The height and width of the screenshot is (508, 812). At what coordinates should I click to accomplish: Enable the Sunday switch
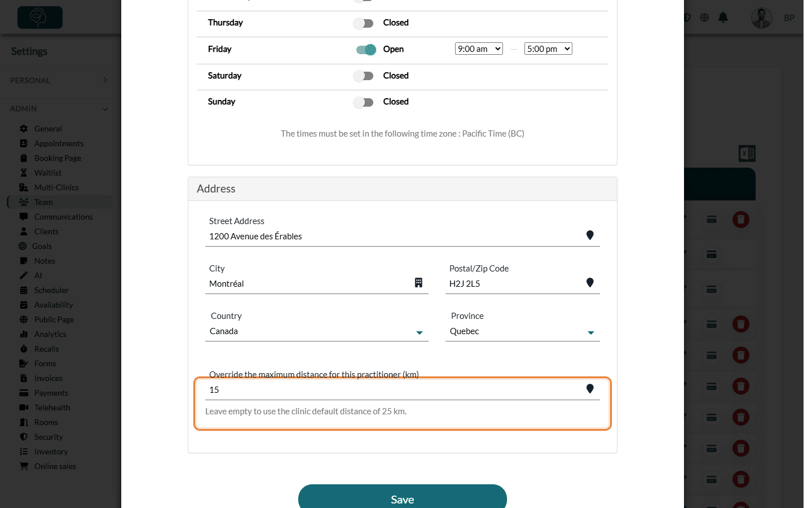(364, 102)
